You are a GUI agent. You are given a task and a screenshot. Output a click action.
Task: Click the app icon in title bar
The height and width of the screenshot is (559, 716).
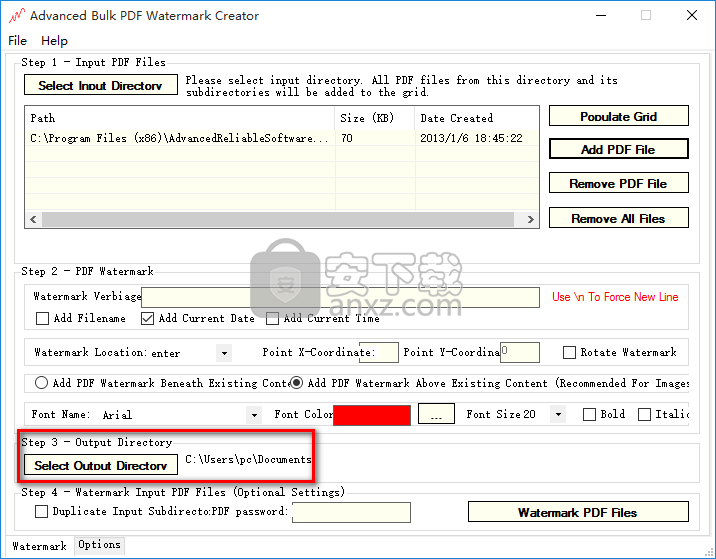pyautogui.click(x=16, y=16)
